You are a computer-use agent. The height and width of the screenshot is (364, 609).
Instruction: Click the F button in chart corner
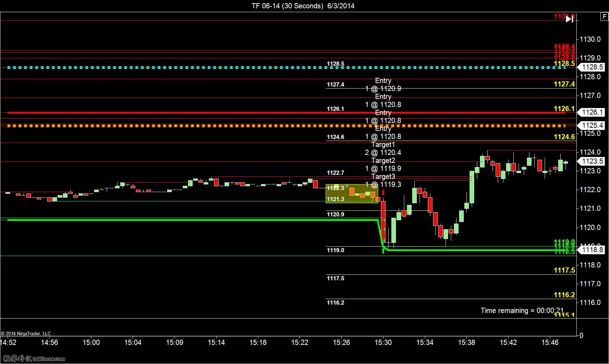click(x=604, y=16)
